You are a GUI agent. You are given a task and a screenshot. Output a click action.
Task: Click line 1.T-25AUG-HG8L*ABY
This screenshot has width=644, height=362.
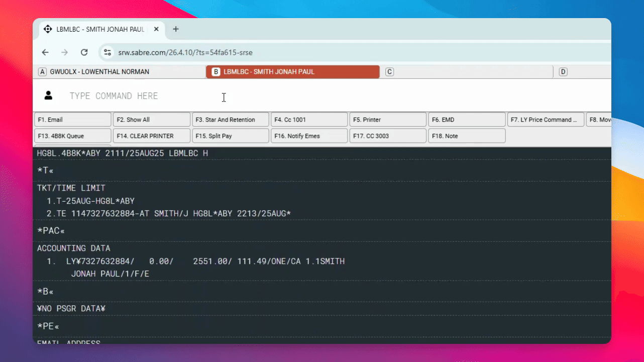[x=90, y=201]
